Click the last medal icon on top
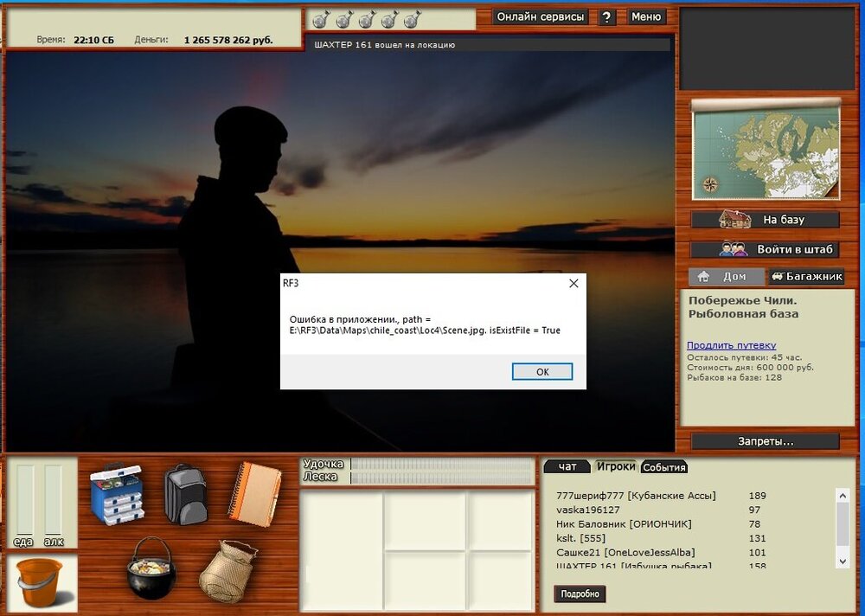 (x=412, y=19)
